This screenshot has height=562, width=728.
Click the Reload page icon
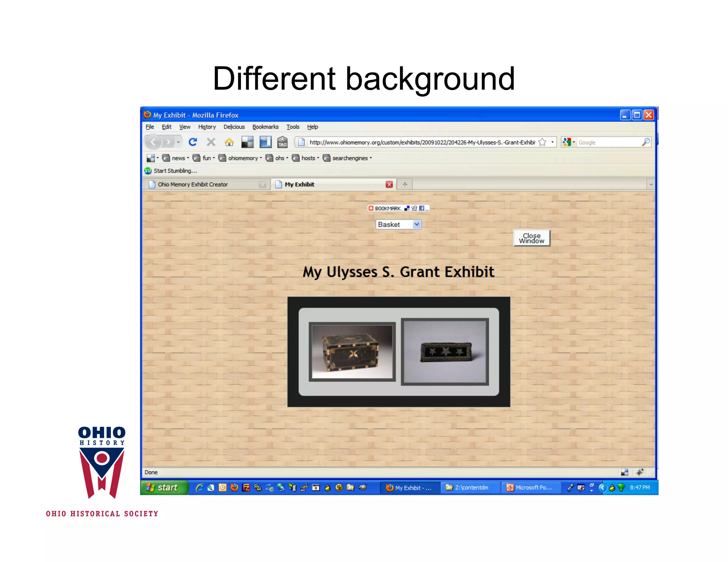(x=193, y=142)
